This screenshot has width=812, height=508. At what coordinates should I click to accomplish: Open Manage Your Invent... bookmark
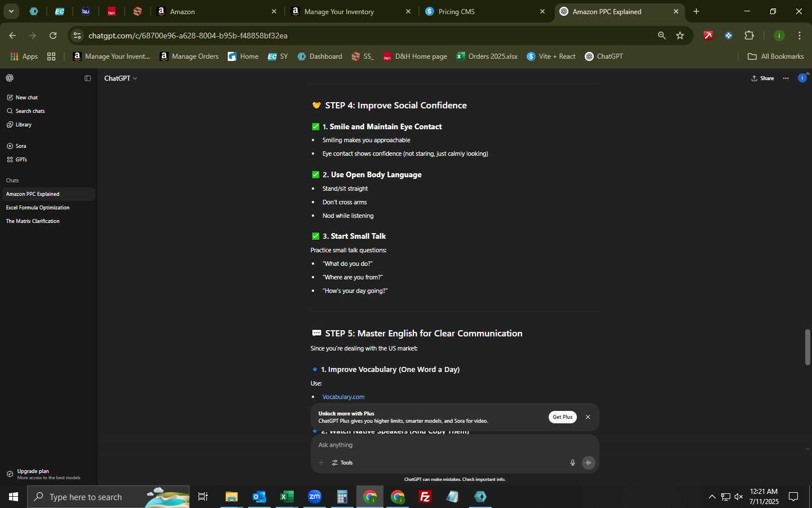point(112,56)
